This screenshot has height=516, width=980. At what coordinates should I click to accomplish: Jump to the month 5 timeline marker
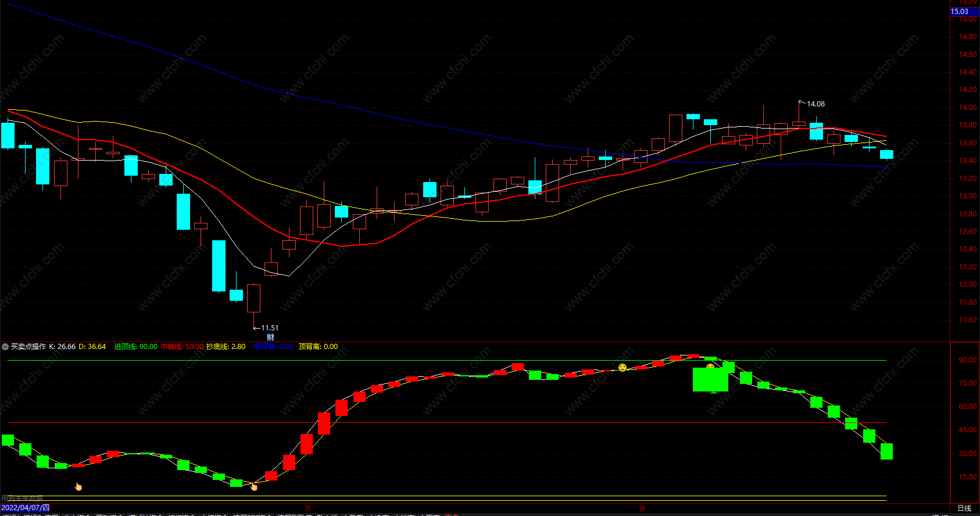tap(309, 508)
